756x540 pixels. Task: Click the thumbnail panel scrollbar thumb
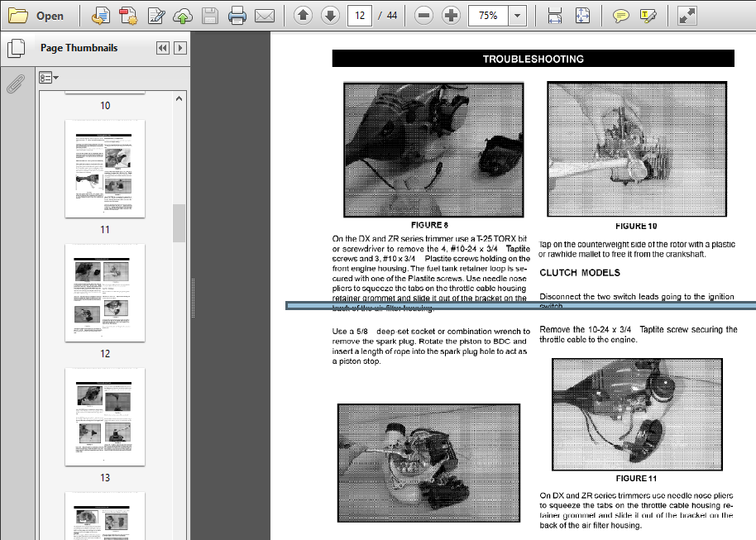[x=179, y=223]
